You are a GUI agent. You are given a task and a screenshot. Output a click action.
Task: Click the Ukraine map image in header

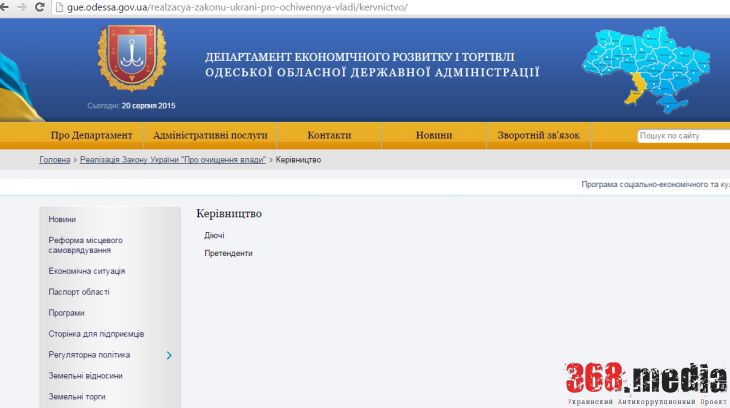point(654,69)
